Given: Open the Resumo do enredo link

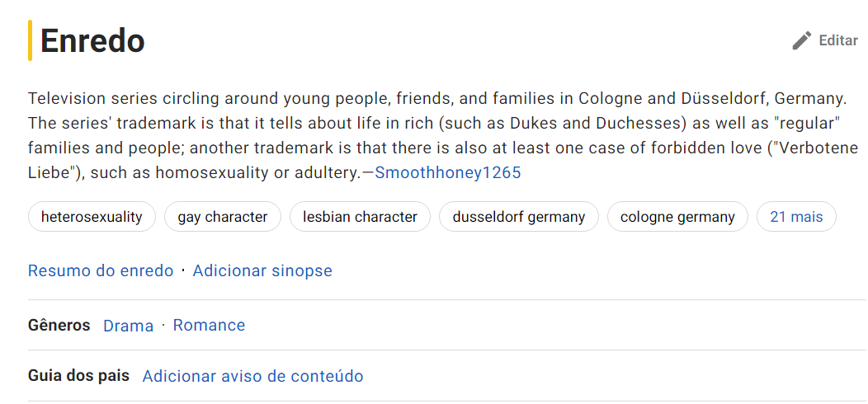Looking at the screenshot, I should [101, 270].
